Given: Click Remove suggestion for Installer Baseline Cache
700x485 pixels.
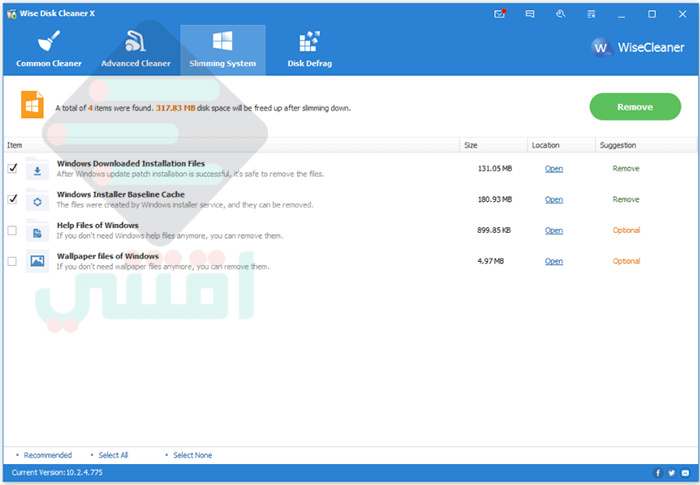Looking at the screenshot, I should (x=626, y=199).
